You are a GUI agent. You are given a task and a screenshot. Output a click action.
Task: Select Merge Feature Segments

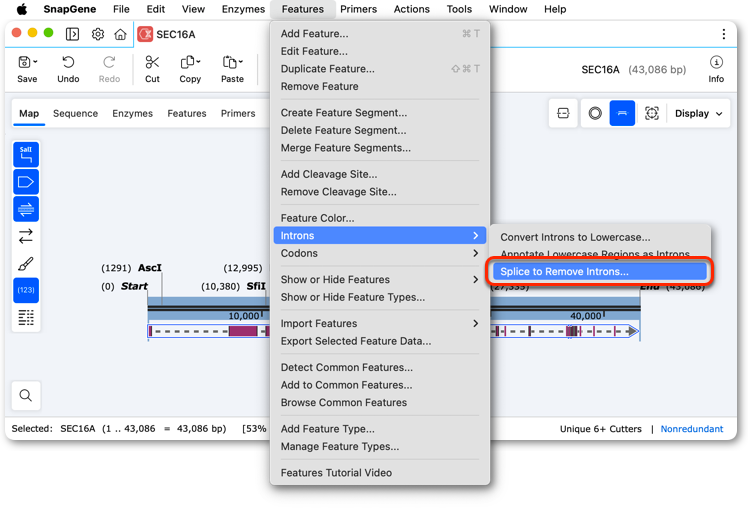(x=380, y=148)
